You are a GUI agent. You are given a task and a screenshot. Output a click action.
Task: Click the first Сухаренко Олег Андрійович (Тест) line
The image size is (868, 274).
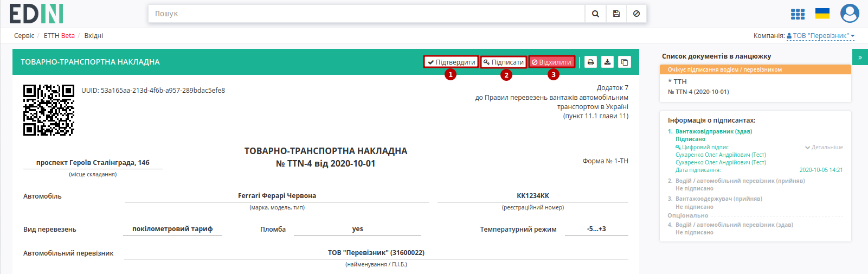[x=721, y=155]
